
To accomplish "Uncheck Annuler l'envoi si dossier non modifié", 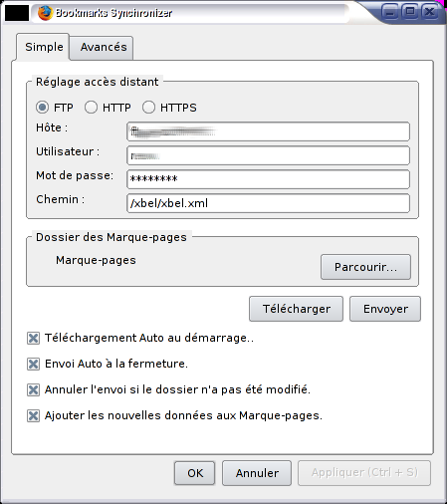I will [33, 389].
